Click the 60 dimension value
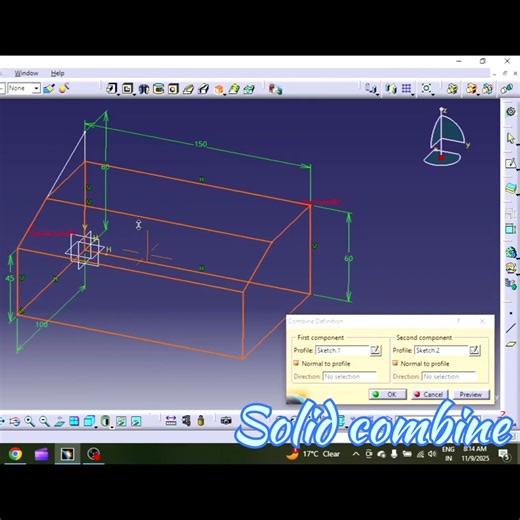Viewport: 520px width, 520px height. (x=348, y=258)
